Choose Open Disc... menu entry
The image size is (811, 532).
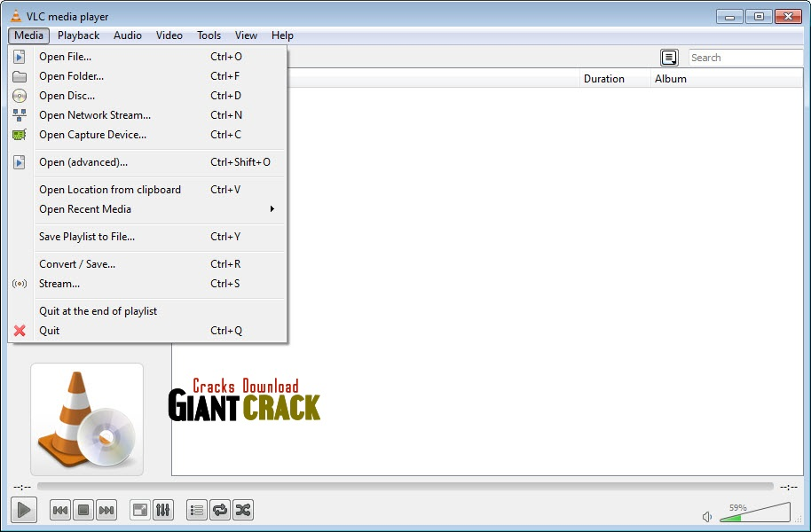point(147,96)
